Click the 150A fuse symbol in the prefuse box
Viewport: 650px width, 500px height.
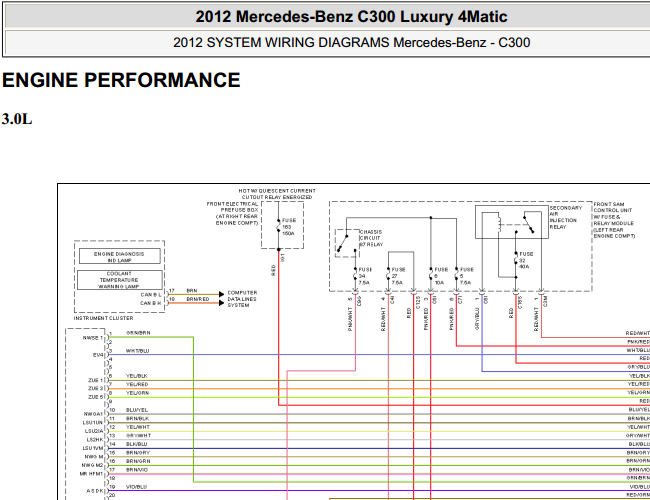click(x=279, y=227)
